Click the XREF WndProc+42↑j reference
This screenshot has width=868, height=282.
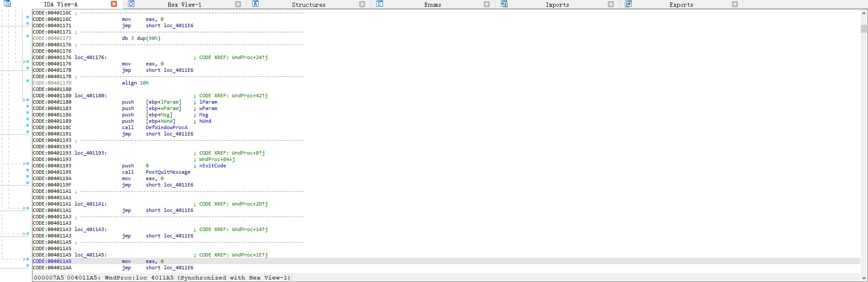(250, 96)
